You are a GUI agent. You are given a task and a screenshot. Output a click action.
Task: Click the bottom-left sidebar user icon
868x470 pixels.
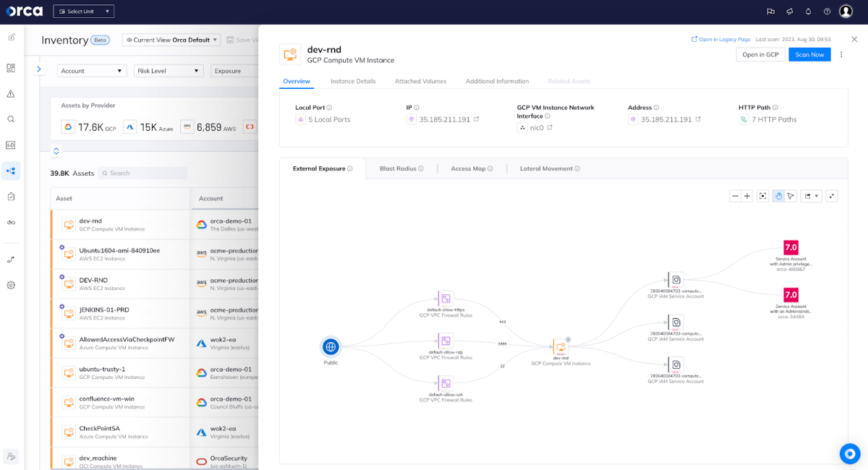(x=11, y=456)
